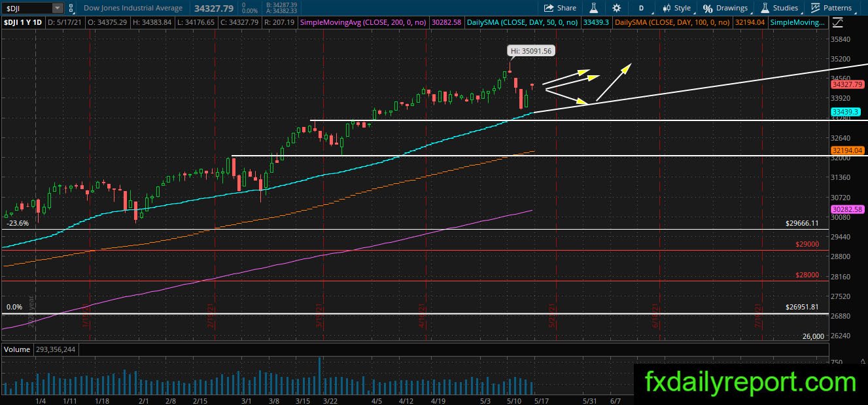Click the 35840 price axis label
This screenshot has height=405, width=868.
[841, 39]
